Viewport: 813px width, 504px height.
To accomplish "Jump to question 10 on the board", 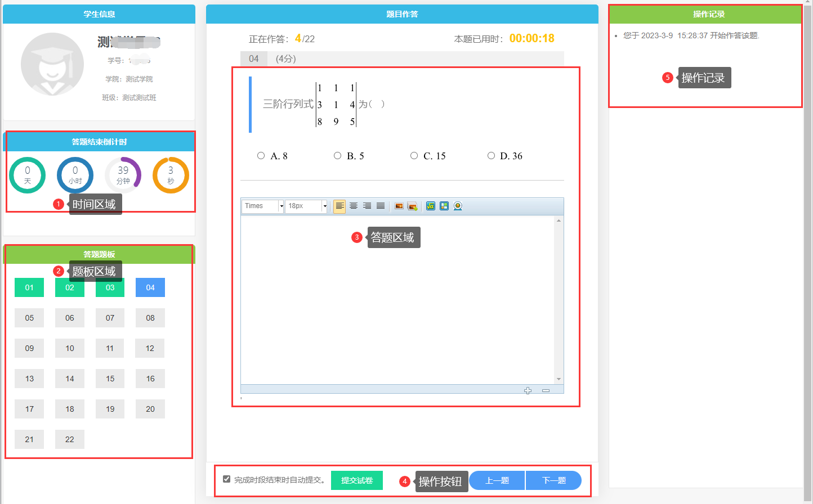I will click(70, 348).
